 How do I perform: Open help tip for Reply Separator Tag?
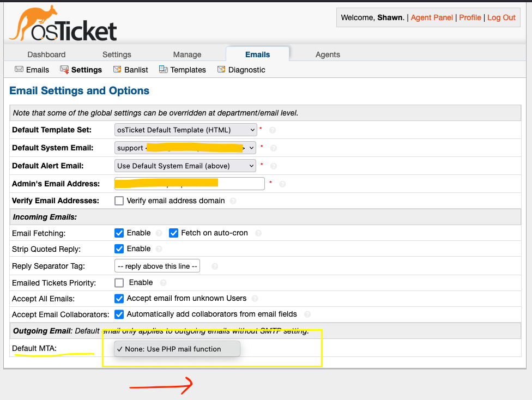(215, 266)
